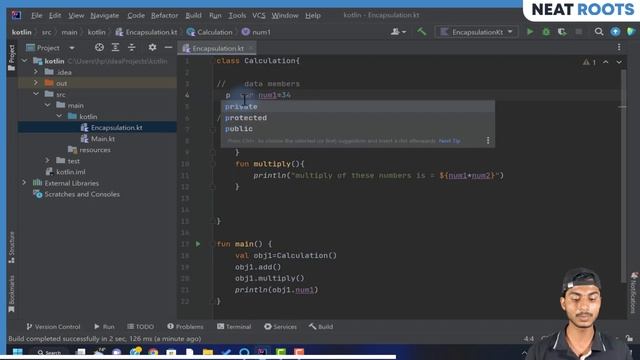Open Run tool window at bottom
Image resolution: width=640 pixels, height=360 pixels.
click(104, 327)
